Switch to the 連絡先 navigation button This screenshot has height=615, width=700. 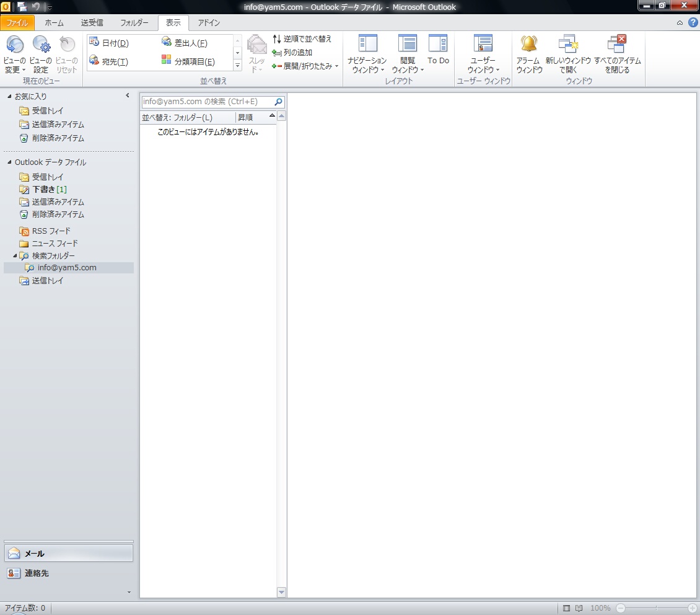[x=69, y=573]
